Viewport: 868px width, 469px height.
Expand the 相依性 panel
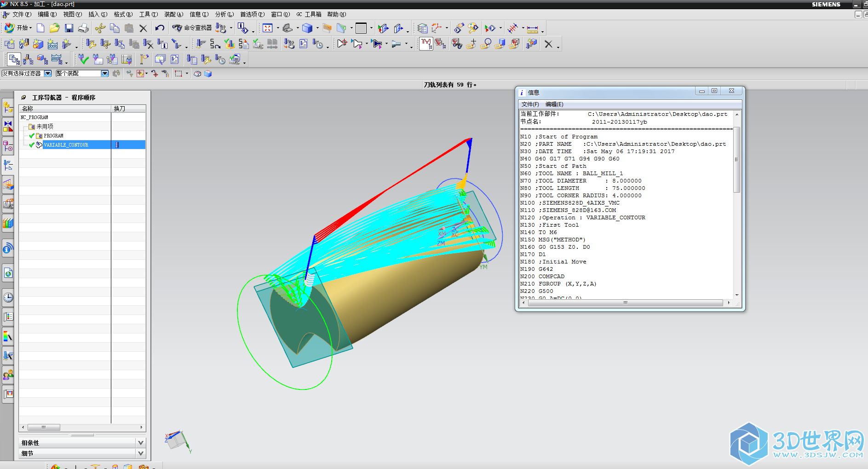coord(141,442)
